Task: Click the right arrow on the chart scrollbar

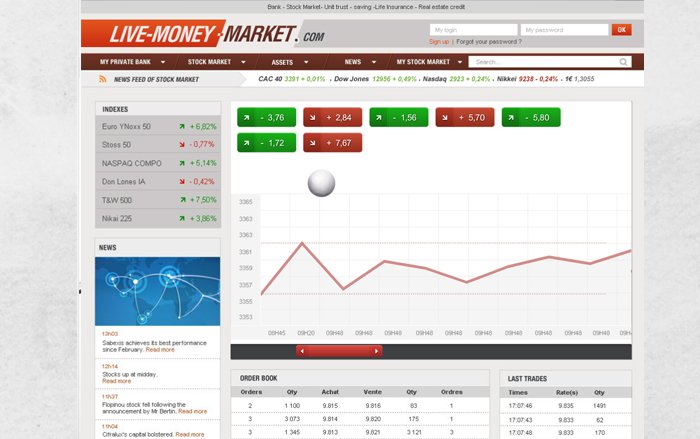Action: [376, 351]
